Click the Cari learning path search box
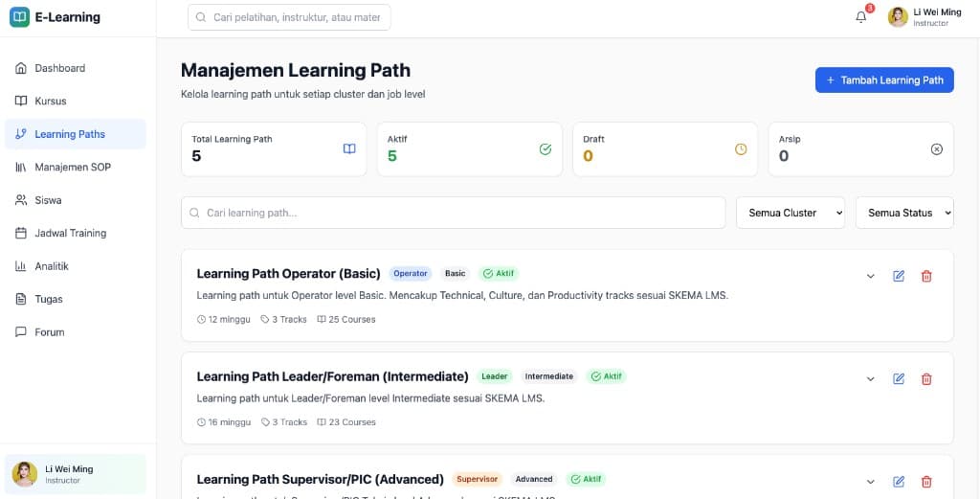 [x=453, y=213]
